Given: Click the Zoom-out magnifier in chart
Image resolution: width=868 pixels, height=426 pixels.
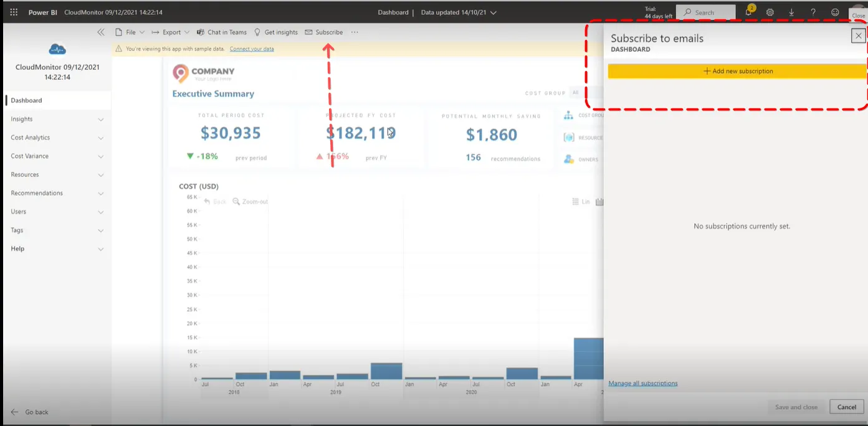Looking at the screenshot, I should click(x=236, y=202).
